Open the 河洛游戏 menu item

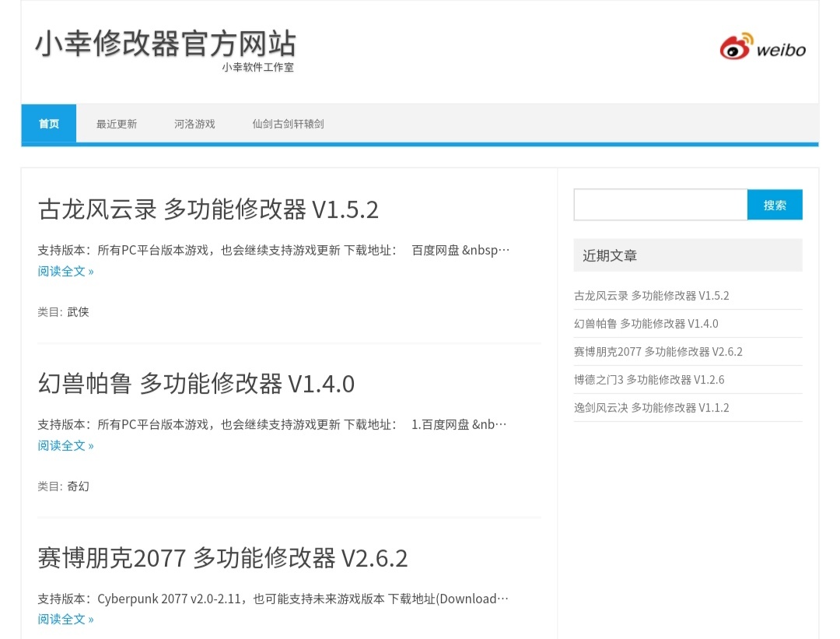[194, 124]
